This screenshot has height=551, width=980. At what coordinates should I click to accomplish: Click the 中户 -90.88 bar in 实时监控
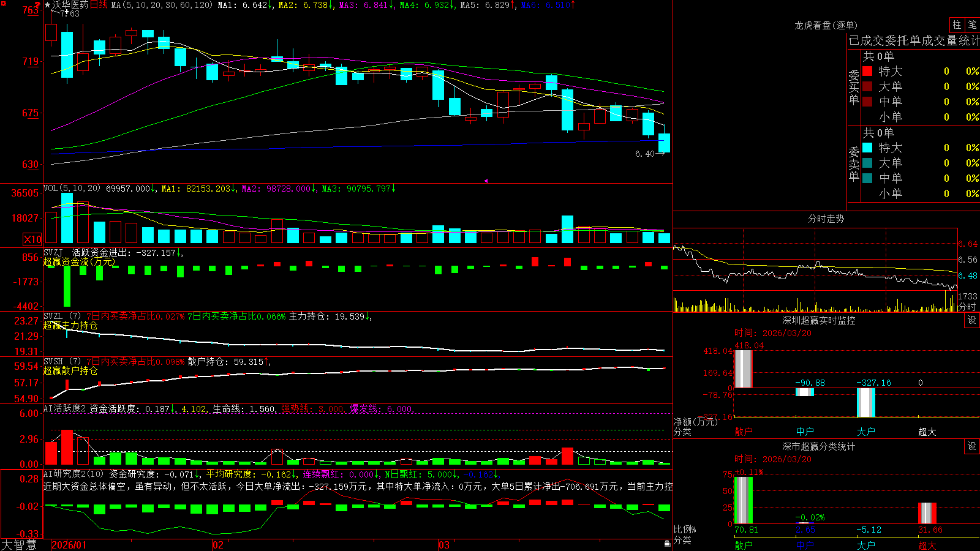click(x=805, y=392)
